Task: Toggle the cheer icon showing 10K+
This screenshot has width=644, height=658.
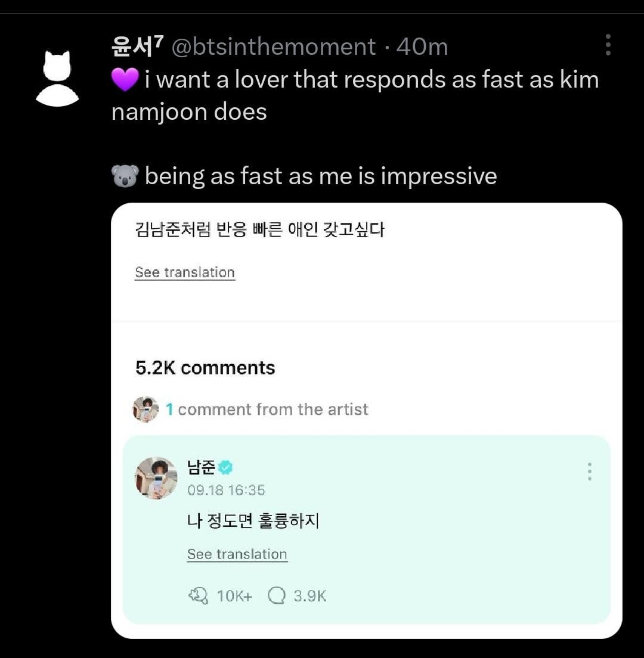Action: tap(199, 595)
